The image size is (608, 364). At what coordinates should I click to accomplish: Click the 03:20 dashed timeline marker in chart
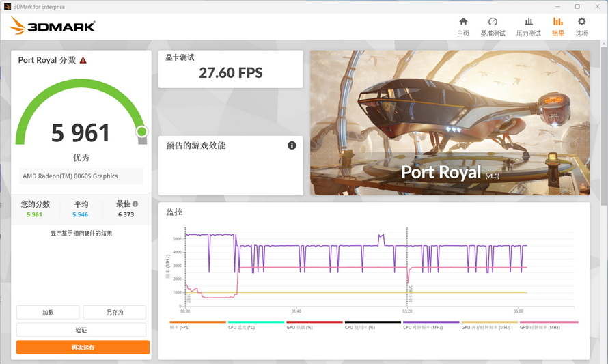406,268
